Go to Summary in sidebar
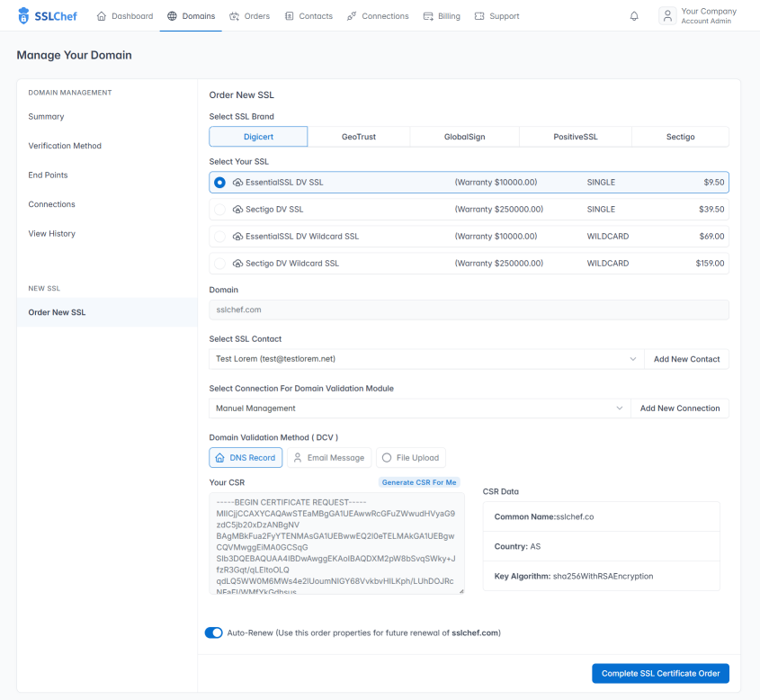The height and width of the screenshot is (700, 760). pos(46,117)
